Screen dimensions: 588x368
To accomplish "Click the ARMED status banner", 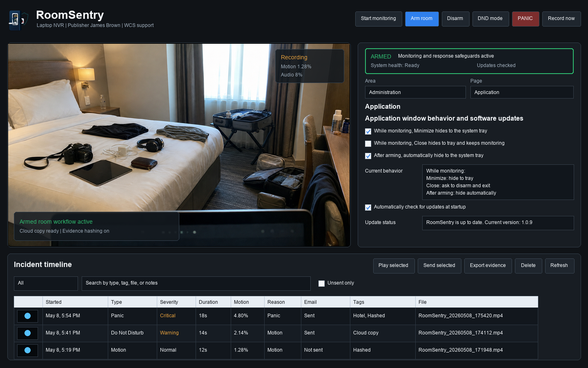I will 469,61.
